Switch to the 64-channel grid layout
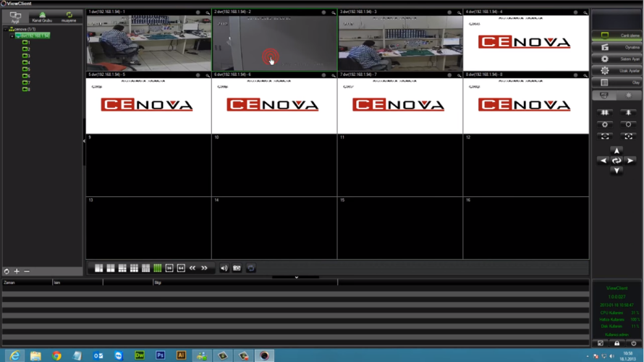644x362 pixels. [x=181, y=268]
